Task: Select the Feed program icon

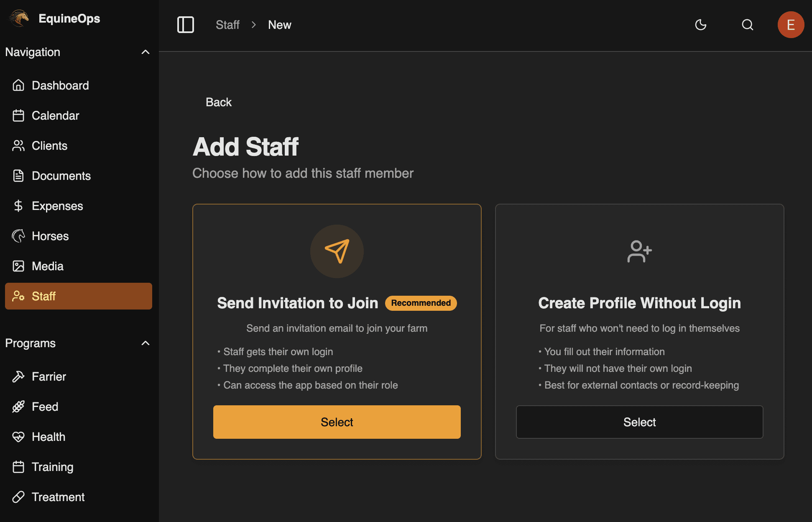Action: tap(18, 407)
